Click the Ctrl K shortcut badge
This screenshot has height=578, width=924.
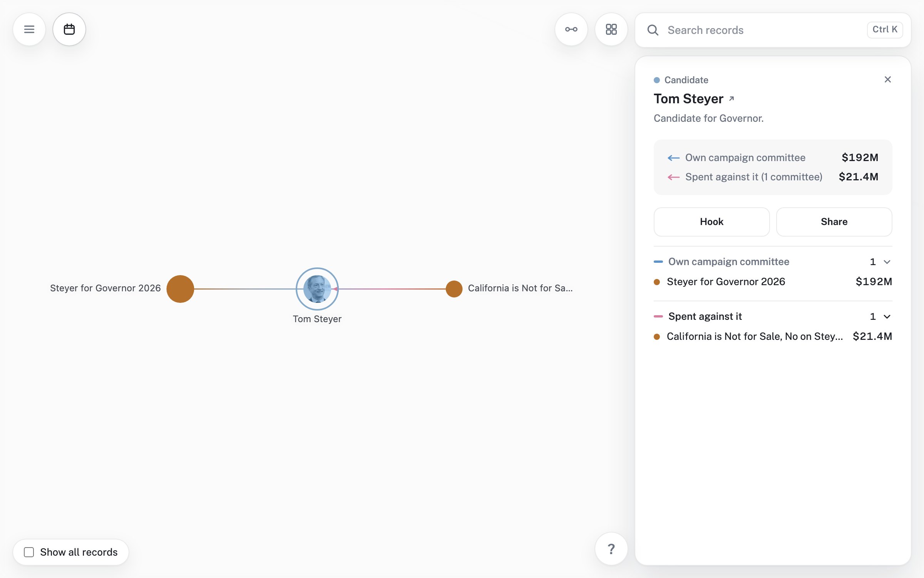tap(885, 30)
